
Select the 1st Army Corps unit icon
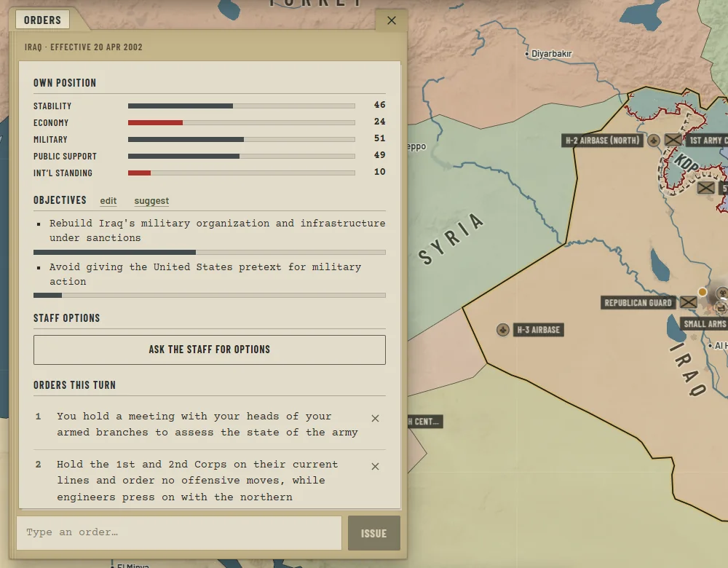[x=673, y=140]
